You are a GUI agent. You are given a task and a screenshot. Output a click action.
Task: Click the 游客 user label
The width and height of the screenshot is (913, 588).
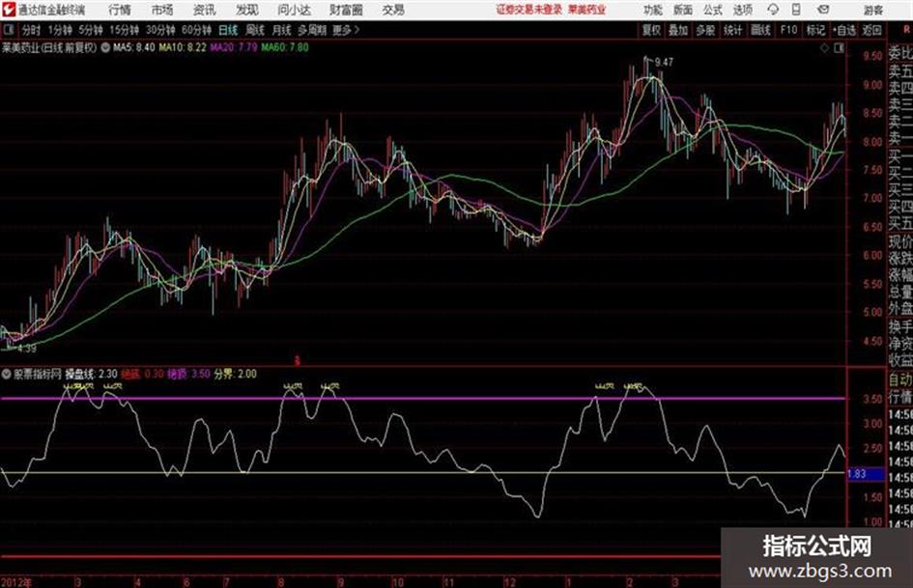pos(872,10)
